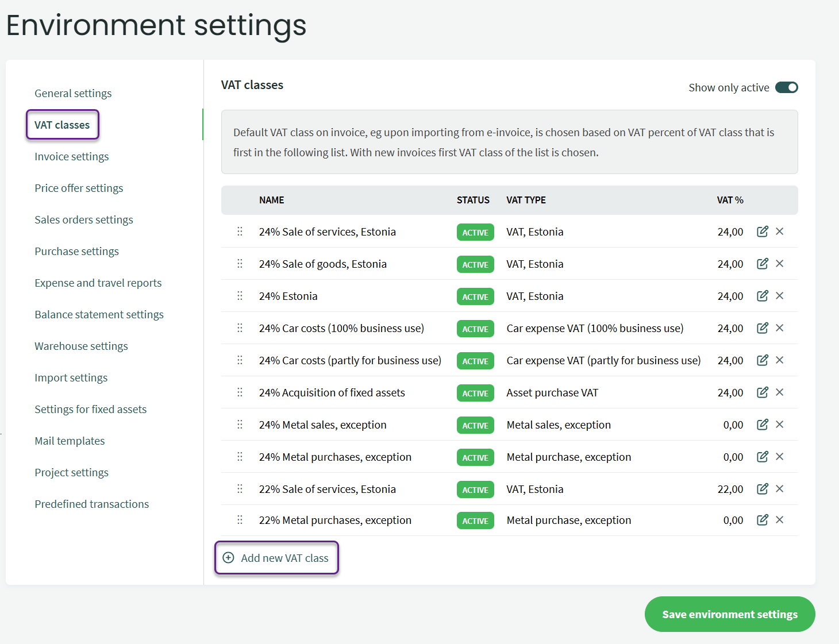This screenshot has width=839, height=644.
Task: Remove 24% Car costs (100% business use) row
Action: click(779, 328)
